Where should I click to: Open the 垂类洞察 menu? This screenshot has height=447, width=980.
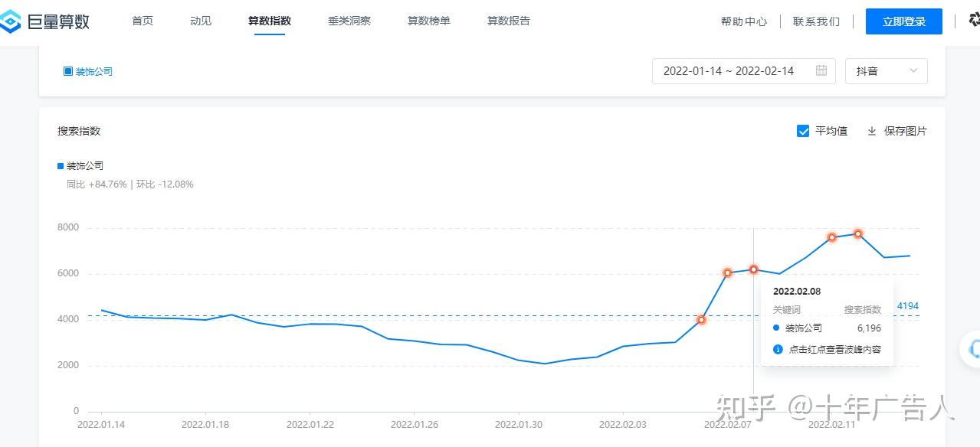click(349, 21)
